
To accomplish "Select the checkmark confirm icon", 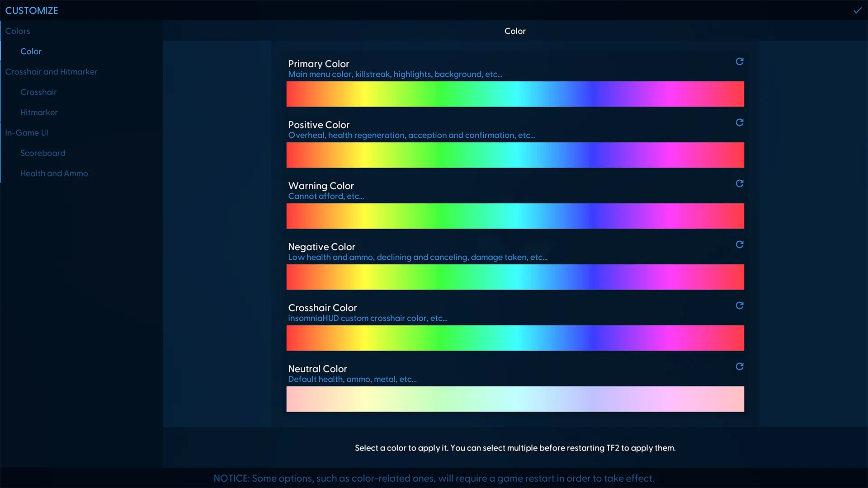I will pos(857,10).
